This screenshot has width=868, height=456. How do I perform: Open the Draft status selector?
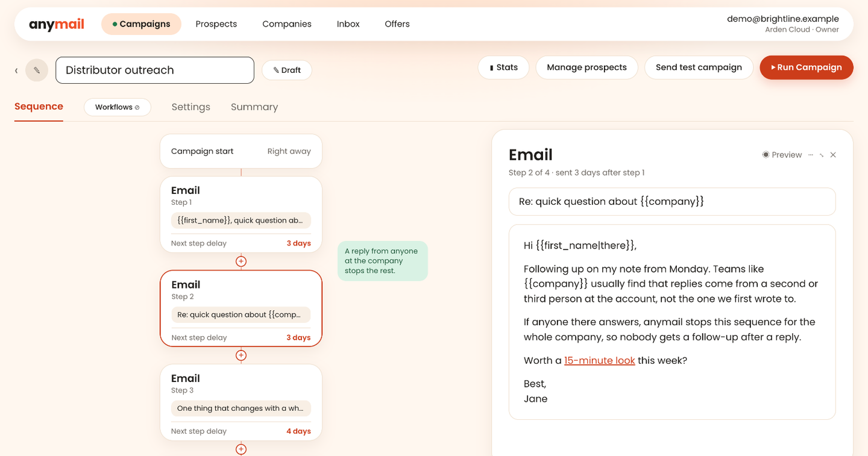[x=287, y=70]
